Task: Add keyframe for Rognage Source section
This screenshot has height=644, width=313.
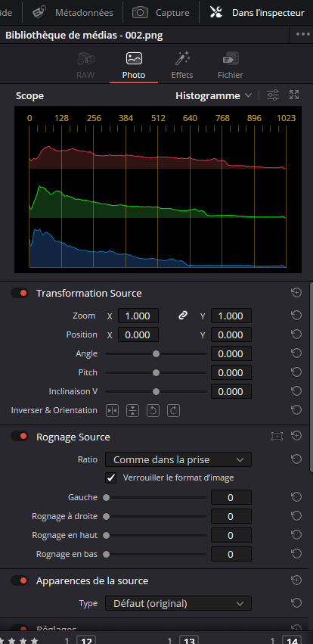Action: pos(296,436)
